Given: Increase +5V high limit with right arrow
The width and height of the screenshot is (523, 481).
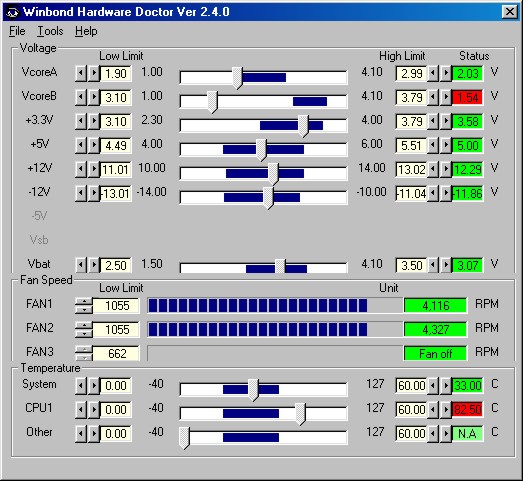Looking at the screenshot, I should tap(446, 145).
